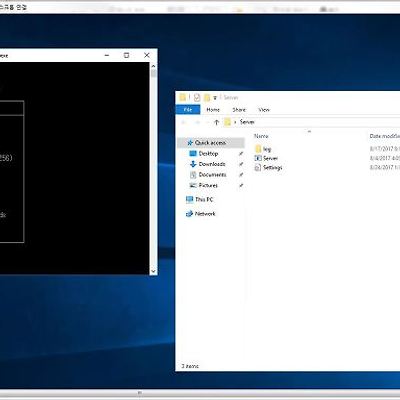Click the address bar folder icon
400x400 pixels.
click(x=227, y=122)
